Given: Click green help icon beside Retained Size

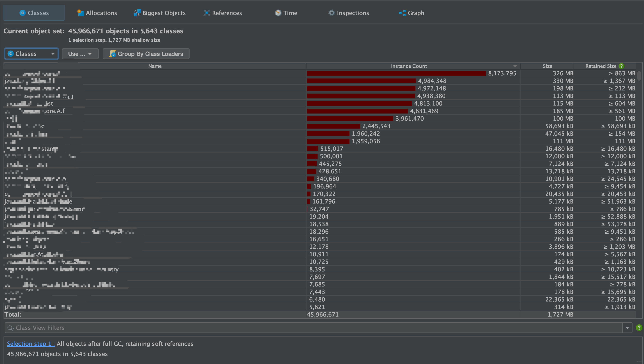Looking at the screenshot, I should [621, 66].
